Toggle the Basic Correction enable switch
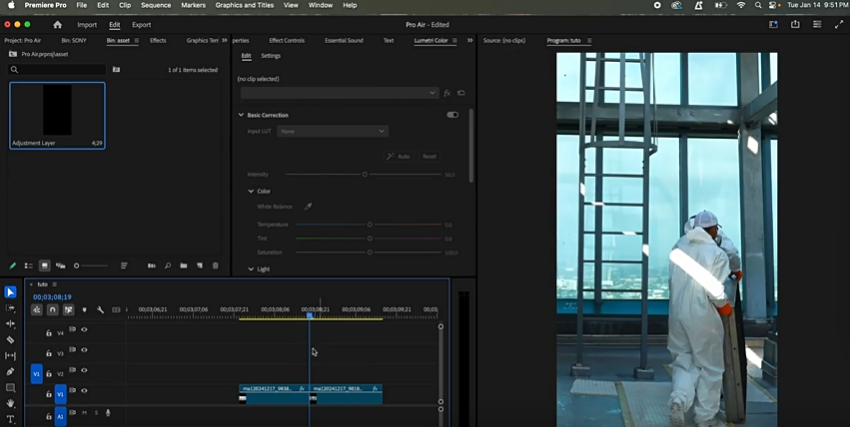 [453, 115]
